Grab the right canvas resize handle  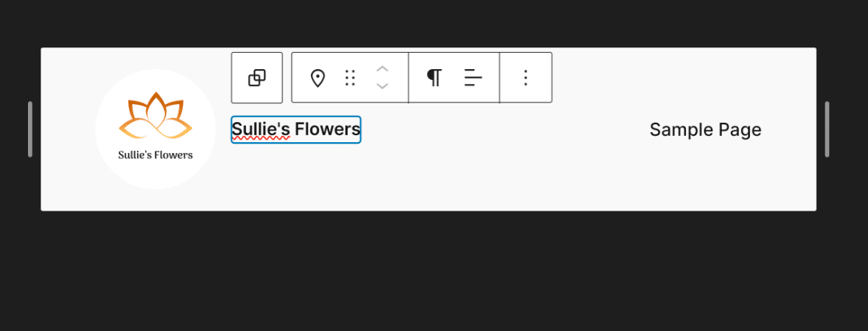[x=827, y=129]
